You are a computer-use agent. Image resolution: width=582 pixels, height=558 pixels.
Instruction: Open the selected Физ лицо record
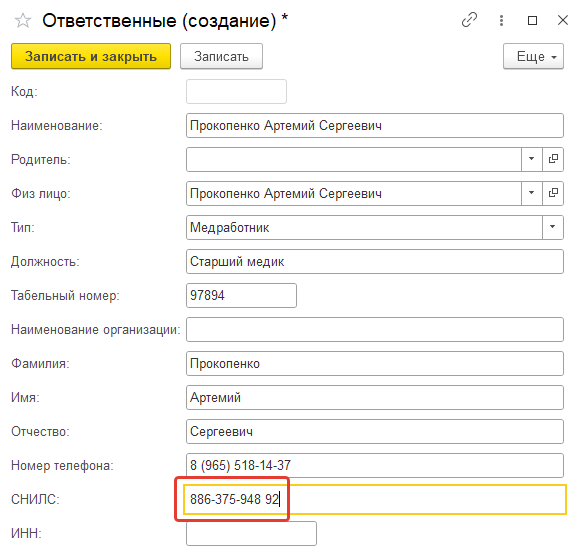[553, 193]
